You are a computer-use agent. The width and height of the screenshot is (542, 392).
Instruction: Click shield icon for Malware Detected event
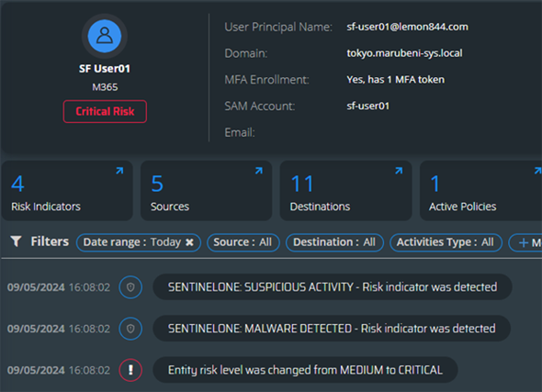tap(130, 329)
